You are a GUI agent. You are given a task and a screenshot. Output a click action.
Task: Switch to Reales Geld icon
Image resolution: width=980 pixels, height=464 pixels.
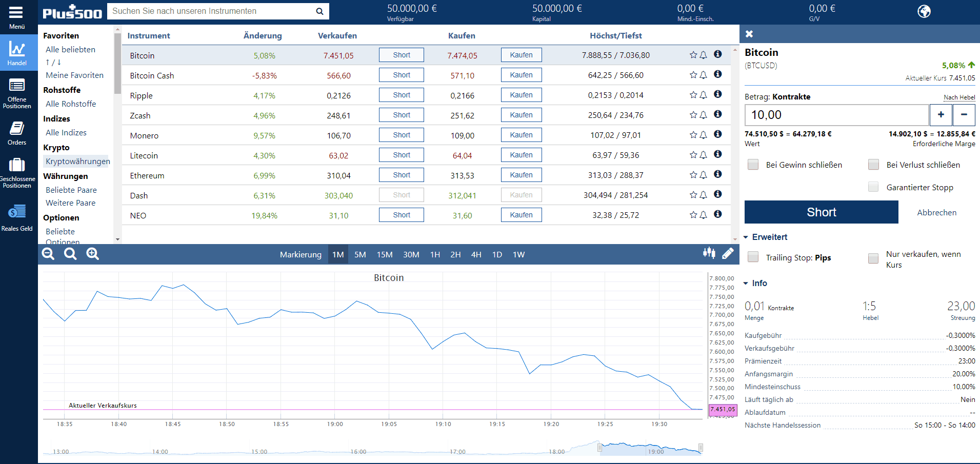point(17,211)
